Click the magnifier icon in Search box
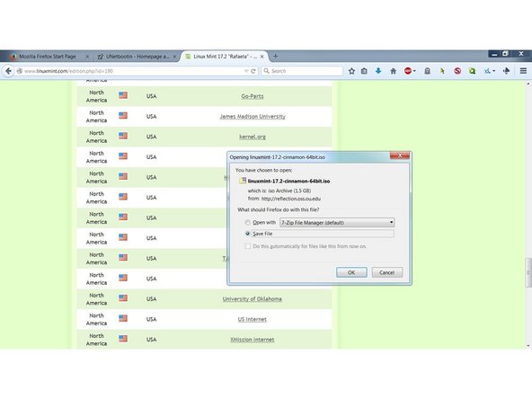This screenshot has width=532, height=399. click(x=267, y=71)
